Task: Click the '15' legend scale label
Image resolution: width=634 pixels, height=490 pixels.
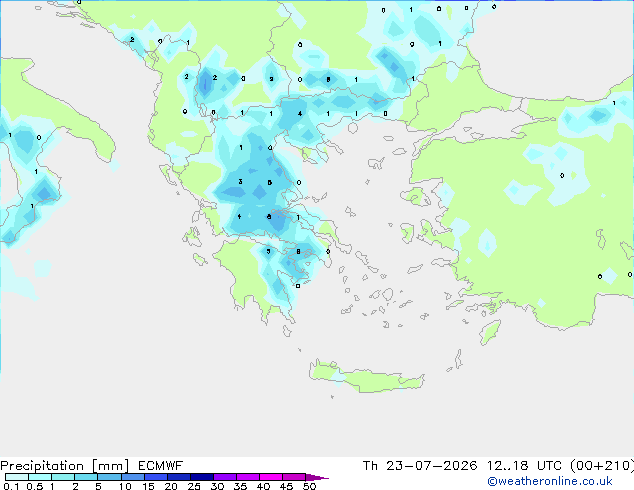Action: pyautogui.click(x=148, y=486)
